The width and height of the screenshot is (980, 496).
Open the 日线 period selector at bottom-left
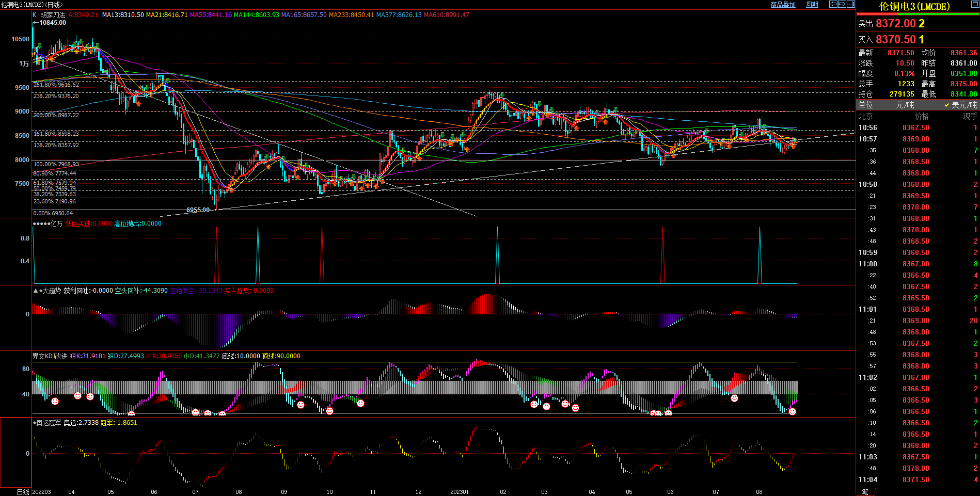click(x=23, y=492)
